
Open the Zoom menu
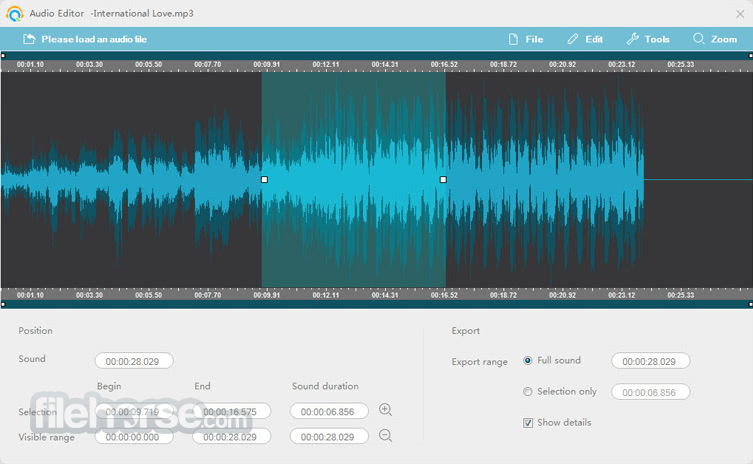(x=715, y=39)
